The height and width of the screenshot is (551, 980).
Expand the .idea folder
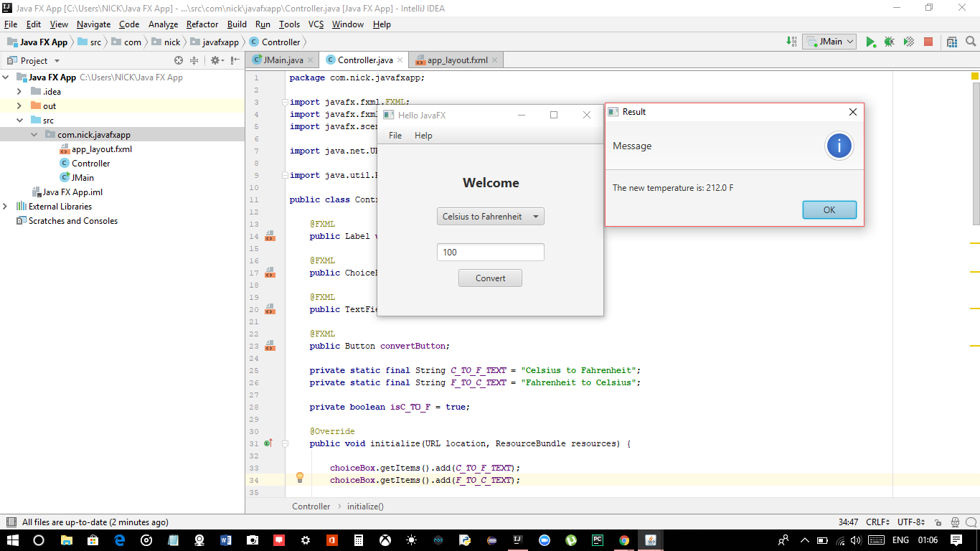click(20, 92)
